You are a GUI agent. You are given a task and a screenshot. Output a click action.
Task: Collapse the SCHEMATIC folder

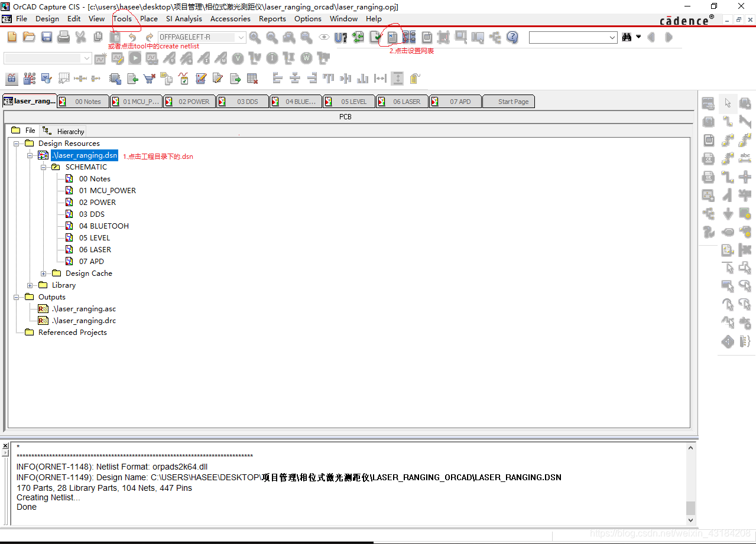pos(43,167)
